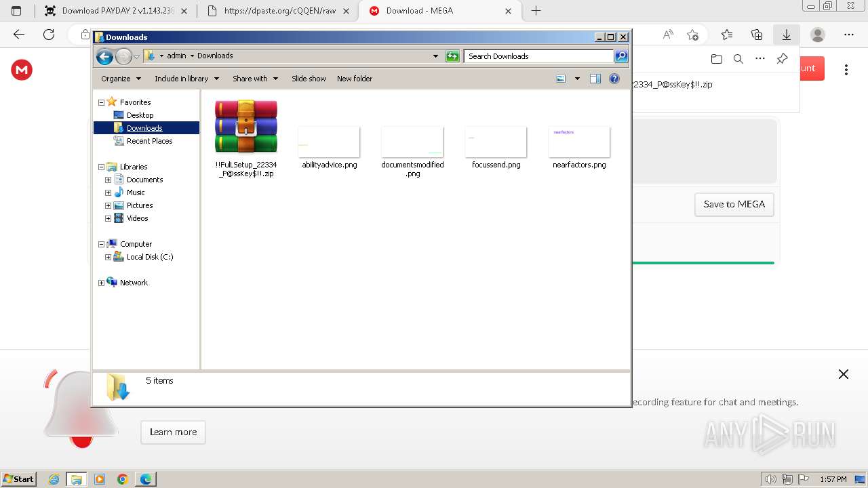Viewport: 868px width, 488px height.
Task: Open the Edge Favorites icon
Action: pos(727,35)
